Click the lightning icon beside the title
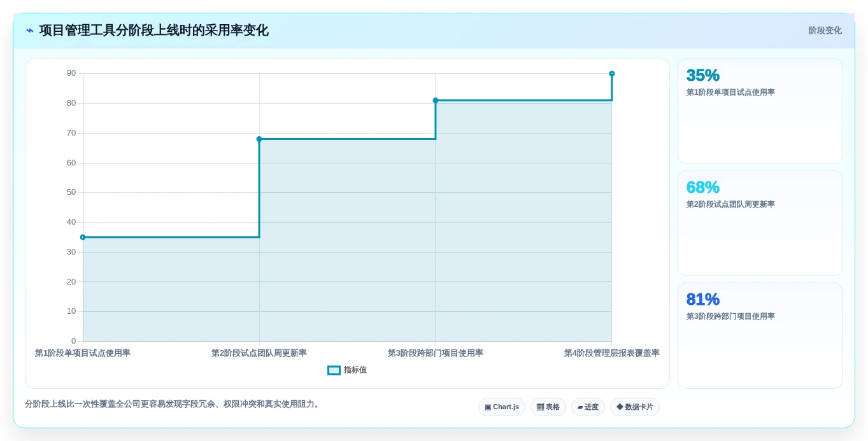Viewport: 868px width, 441px height. tap(30, 31)
